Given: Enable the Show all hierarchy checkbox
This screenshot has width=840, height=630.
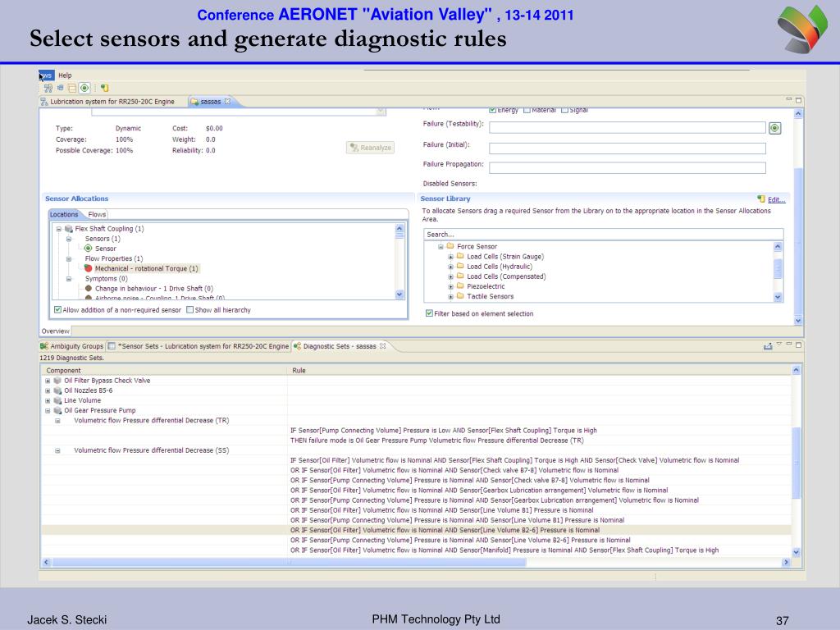Looking at the screenshot, I should (189, 309).
